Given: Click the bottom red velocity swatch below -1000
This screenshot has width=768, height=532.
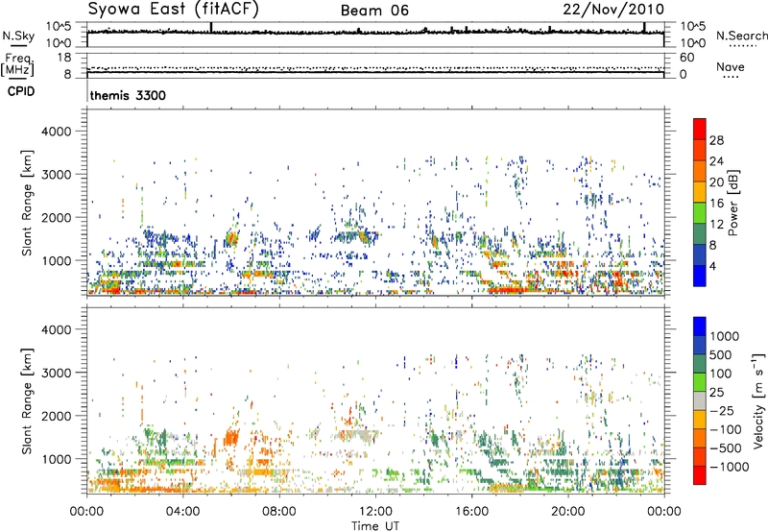Looking at the screenshot, I should point(700,475).
